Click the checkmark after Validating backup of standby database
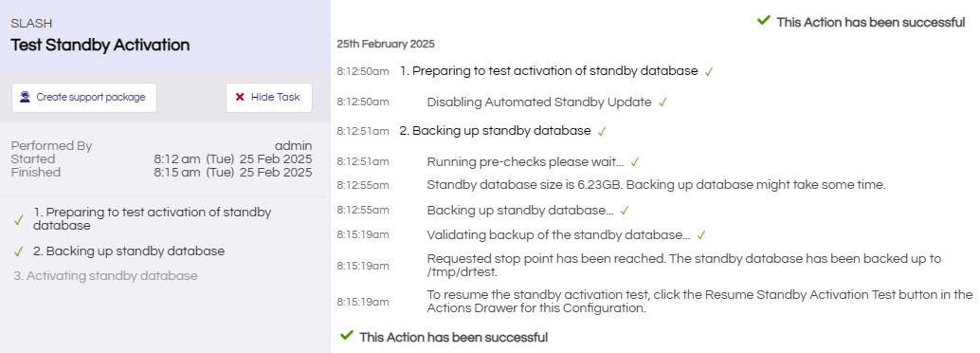The height and width of the screenshot is (353, 980). pos(701,235)
